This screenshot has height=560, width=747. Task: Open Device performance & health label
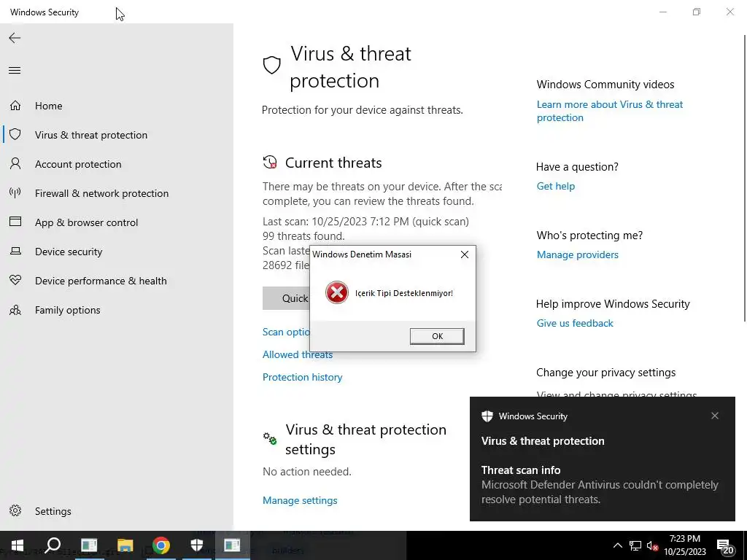click(101, 281)
